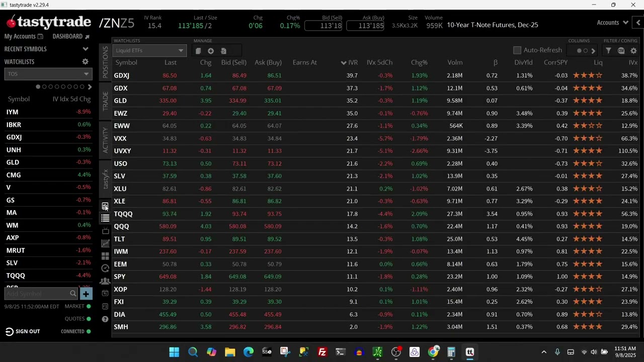Click the copy watchlist icon under Manage
644x362 pixels.
point(198,51)
